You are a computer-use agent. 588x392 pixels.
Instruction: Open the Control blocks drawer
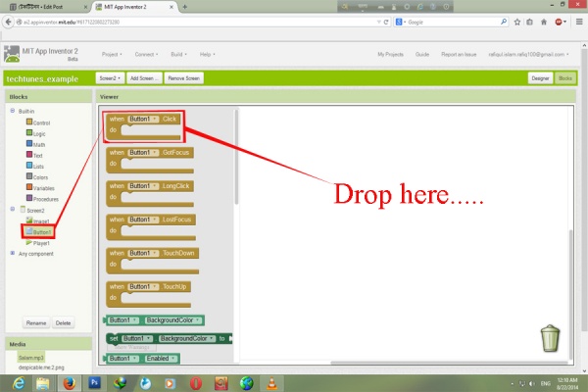tap(38, 122)
